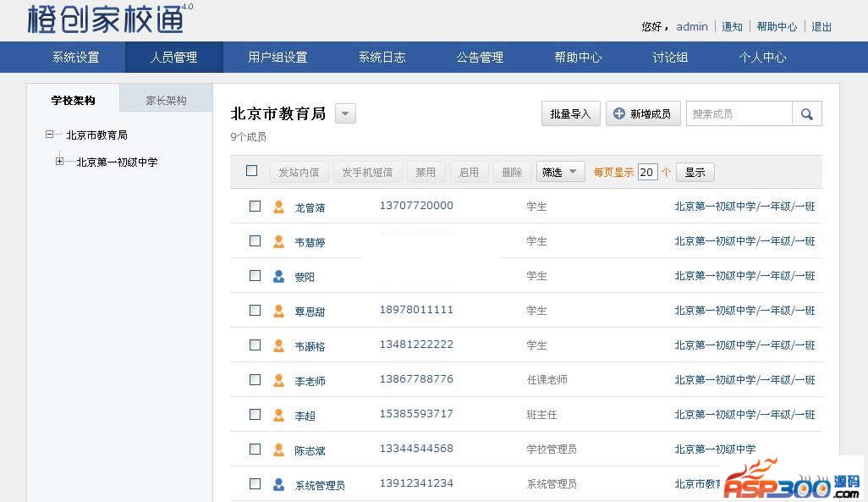Image resolution: width=868 pixels, height=502 pixels.
Task: Select the checkbox next to 李超
Action: (x=255, y=415)
